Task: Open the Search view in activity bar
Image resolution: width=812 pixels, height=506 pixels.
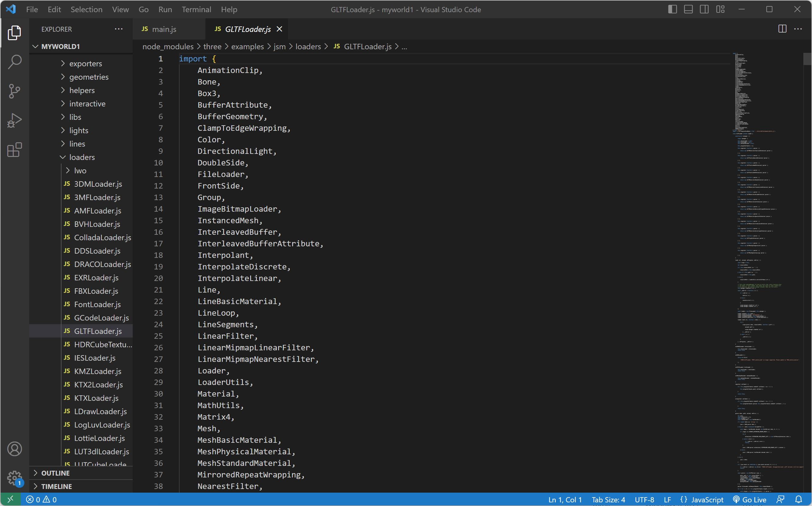Action: 14,62
